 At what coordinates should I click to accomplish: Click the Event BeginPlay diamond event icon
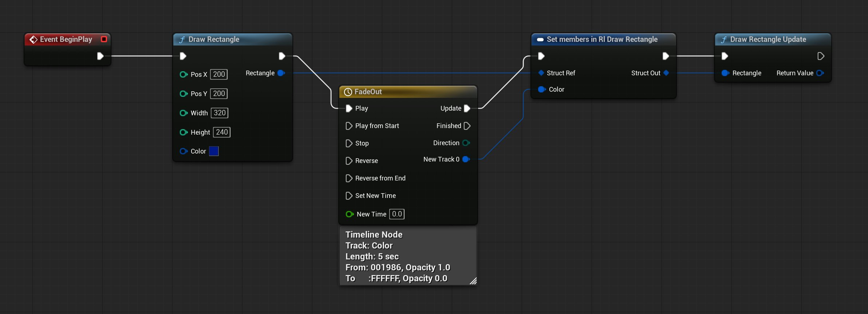33,39
